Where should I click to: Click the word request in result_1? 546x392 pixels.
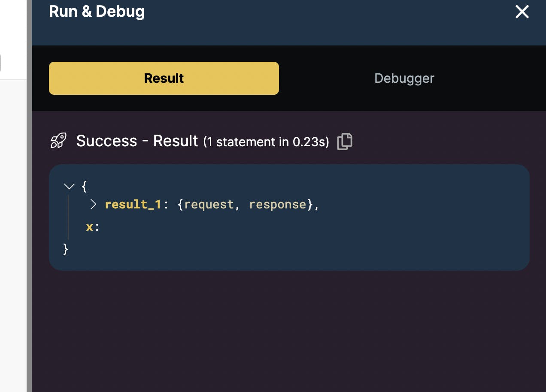pos(209,204)
